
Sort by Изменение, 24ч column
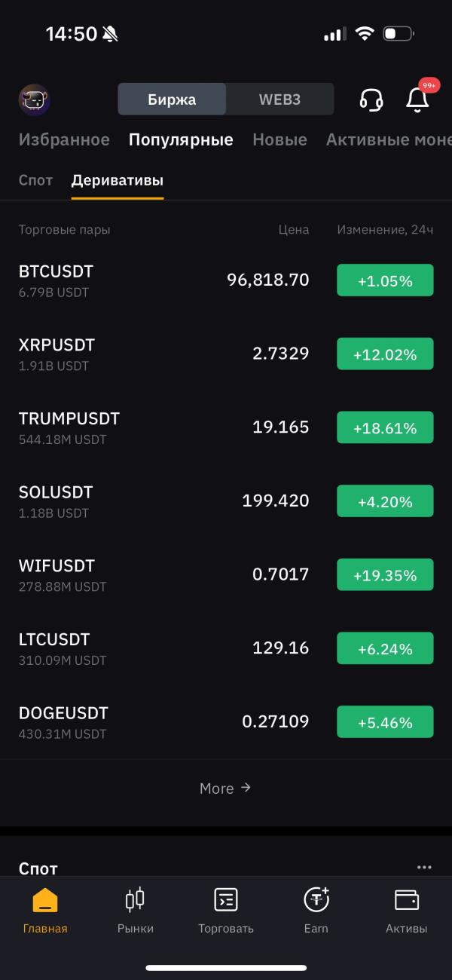385,230
